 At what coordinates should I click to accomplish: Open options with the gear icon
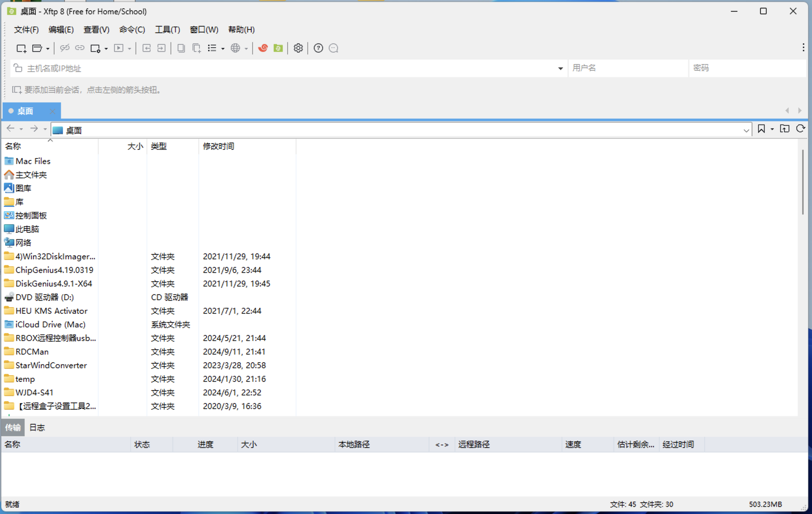pos(298,48)
